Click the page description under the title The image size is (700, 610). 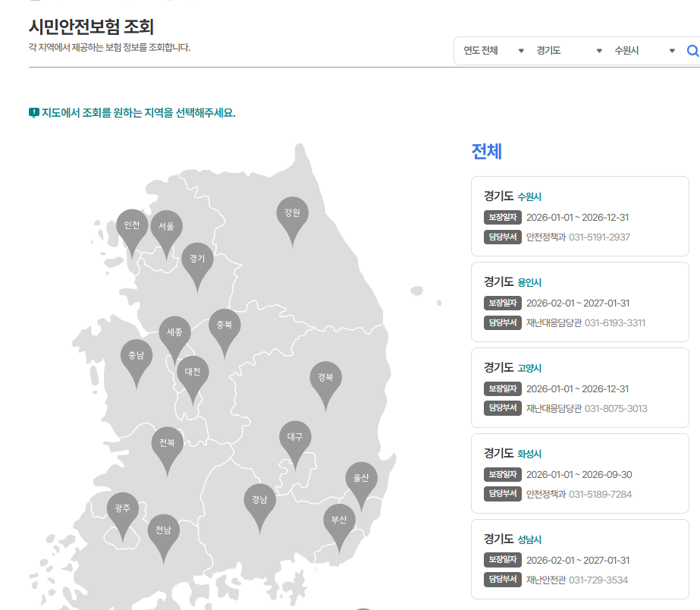(110, 47)
